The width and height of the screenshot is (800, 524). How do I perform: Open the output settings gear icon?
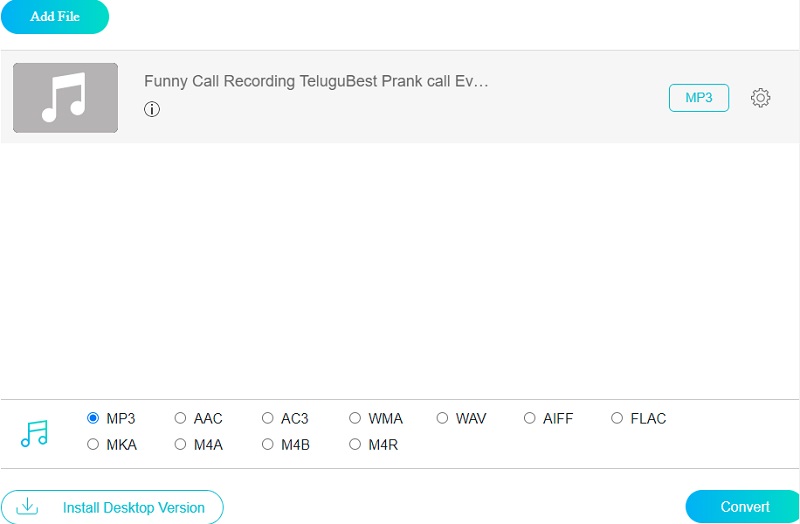(x=760, y=98)
